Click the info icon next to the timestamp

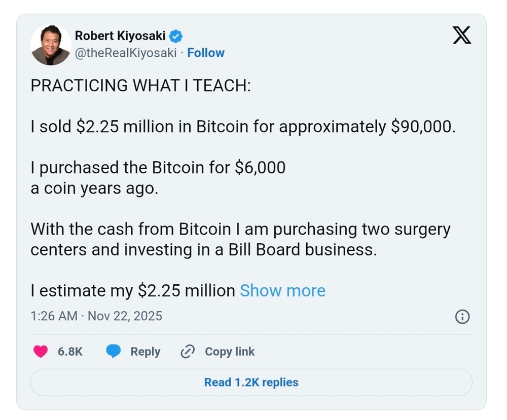(462, 317)
